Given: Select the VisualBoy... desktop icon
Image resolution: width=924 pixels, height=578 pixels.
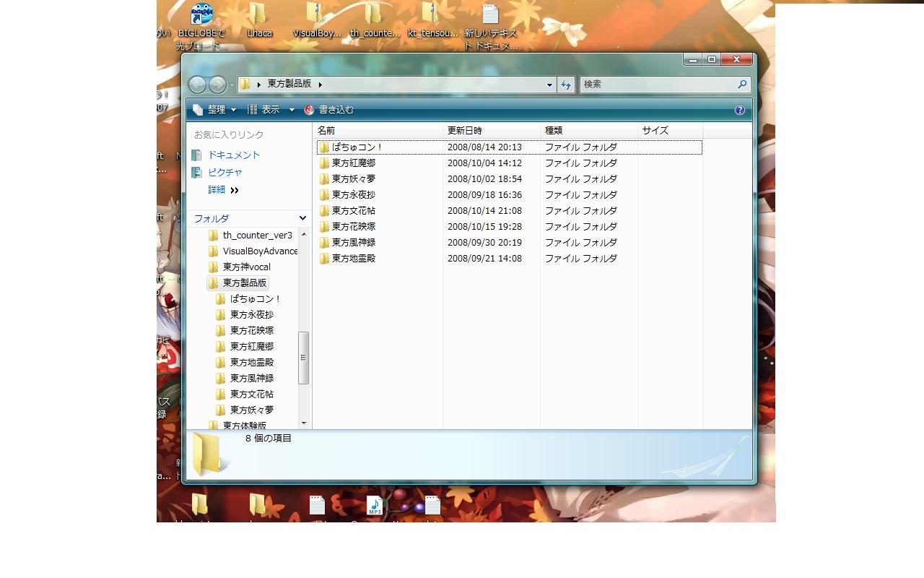Looking at the screenshot, I should 315,14.
